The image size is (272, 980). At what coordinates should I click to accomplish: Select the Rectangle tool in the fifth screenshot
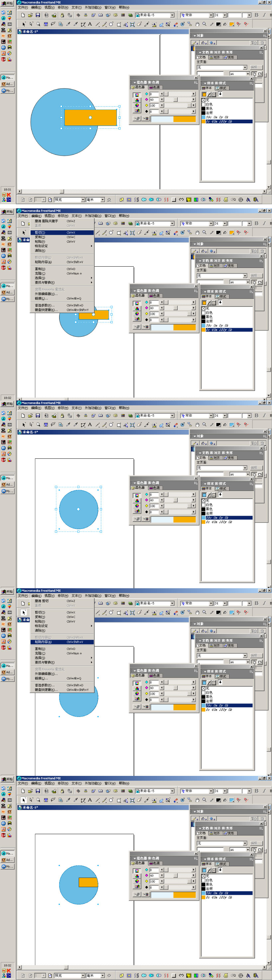tap(119, 800)
